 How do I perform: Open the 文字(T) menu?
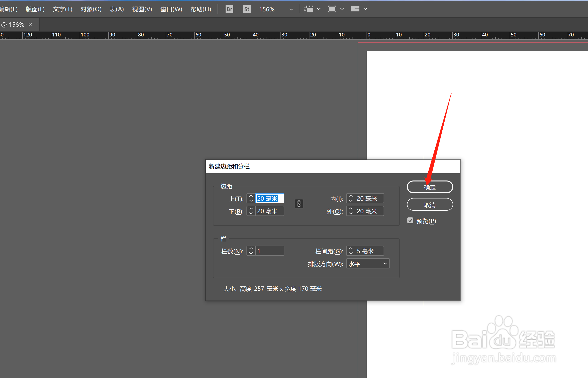63,9
